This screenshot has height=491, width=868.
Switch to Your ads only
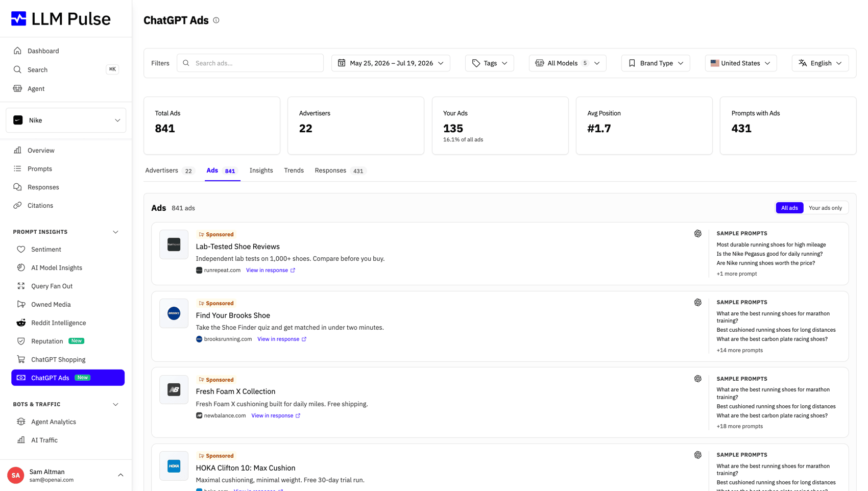click(x=825, y=208)
